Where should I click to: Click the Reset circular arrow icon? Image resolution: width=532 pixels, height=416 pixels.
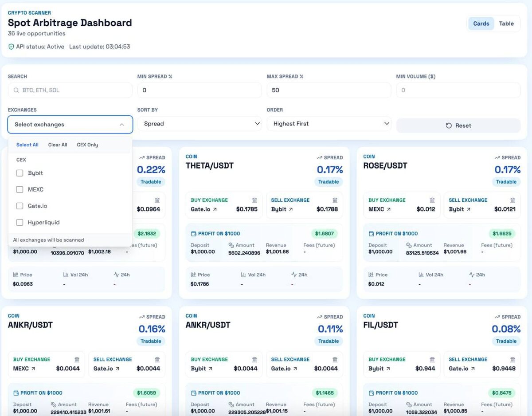449,126
